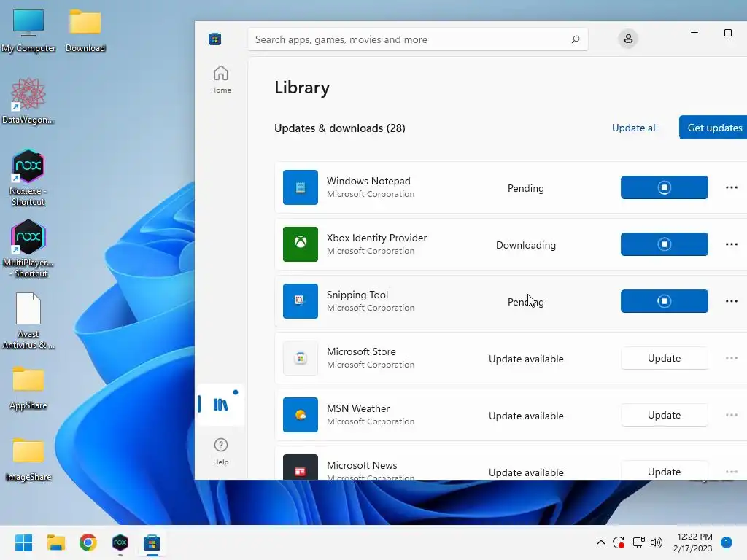Click the Downloading status text
747x560 pixels.
[525, 245]
